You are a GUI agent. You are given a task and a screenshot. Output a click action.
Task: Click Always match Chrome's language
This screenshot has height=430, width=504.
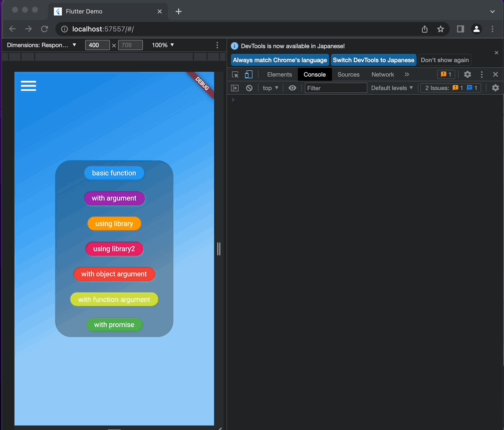click(279, 60)
